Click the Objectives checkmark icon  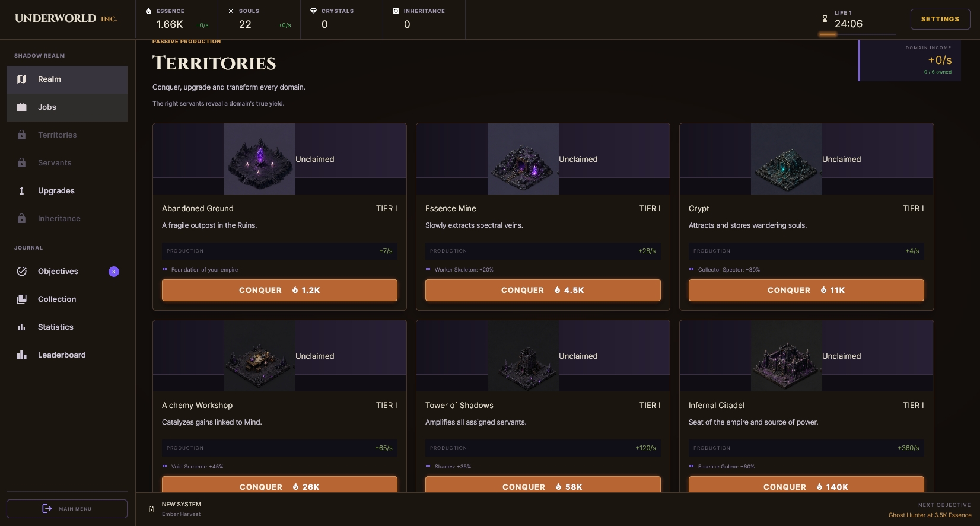pos(22,272)
